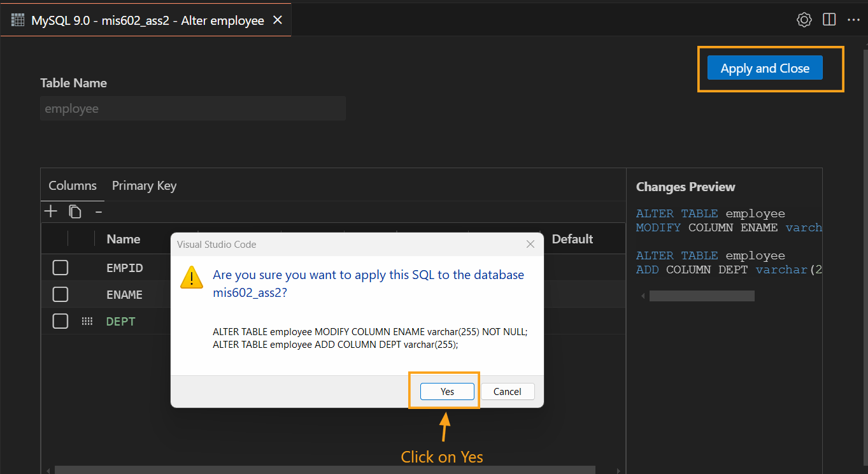Click the table icon on the Alter employee tab

click(x=17, y=19)
